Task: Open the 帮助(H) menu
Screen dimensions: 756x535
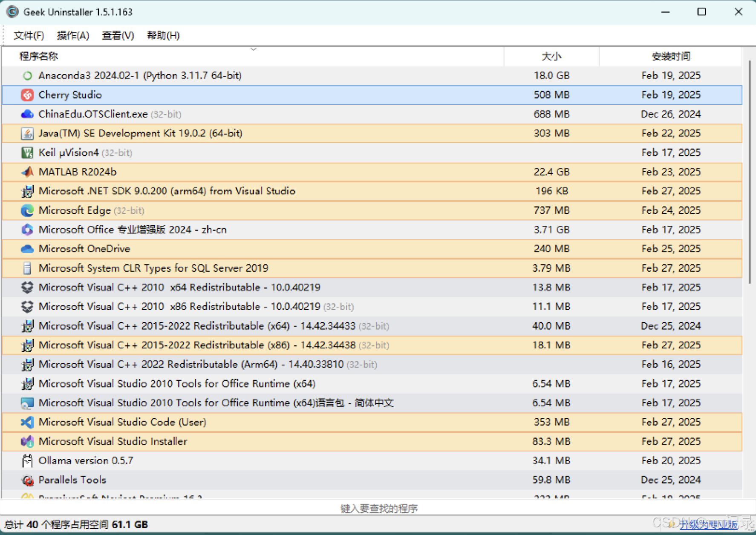Action: coord(163,35)
